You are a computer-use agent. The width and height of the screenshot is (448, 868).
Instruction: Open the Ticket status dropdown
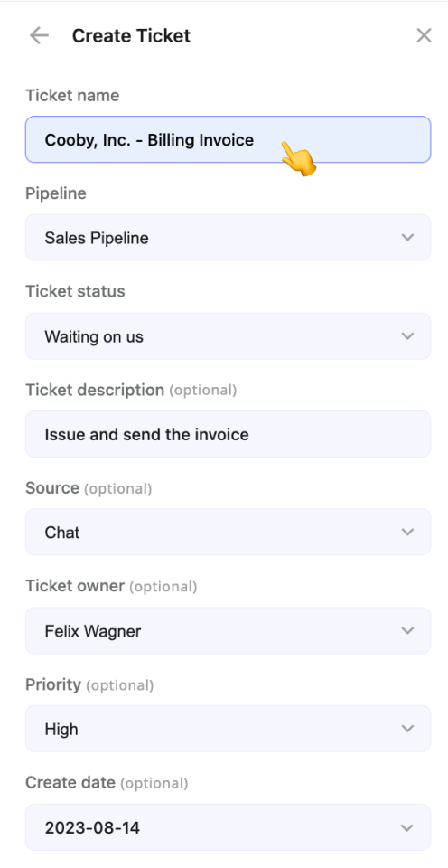(228, 336)
